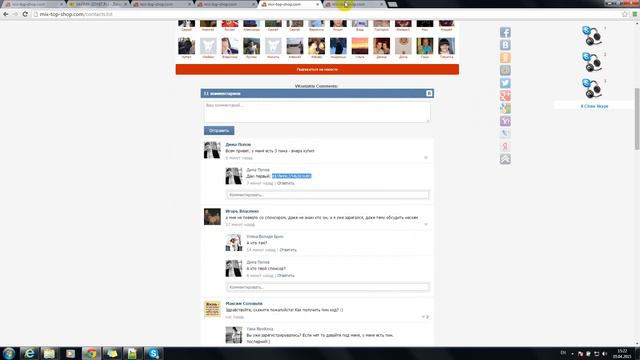Click the highlighted text in Дима Попов's reply
This screenshot has height=360, width=640.
point(291,176)
